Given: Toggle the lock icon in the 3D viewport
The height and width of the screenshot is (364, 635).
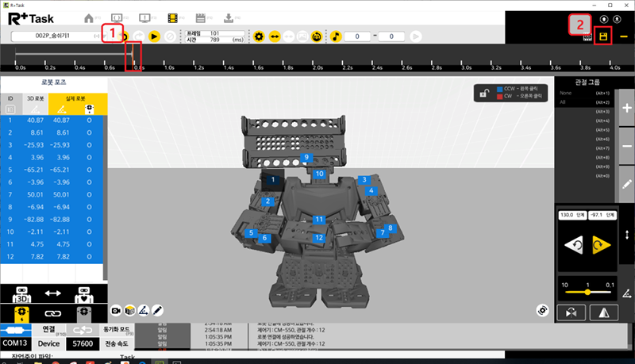Looking at the screenshot, I should [483, 94].
